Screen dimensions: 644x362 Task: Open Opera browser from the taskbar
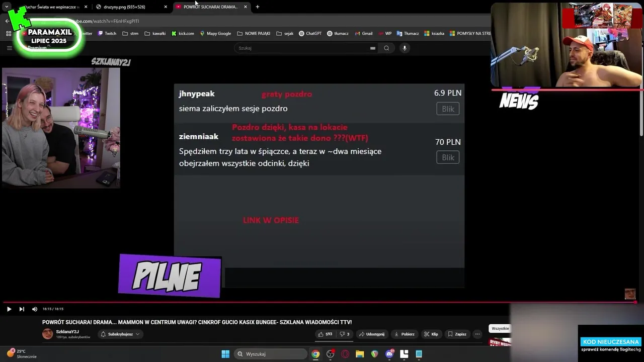pos(345,354)
